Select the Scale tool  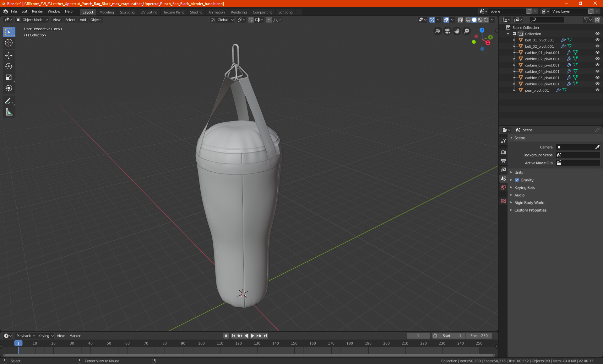[9, 78]
